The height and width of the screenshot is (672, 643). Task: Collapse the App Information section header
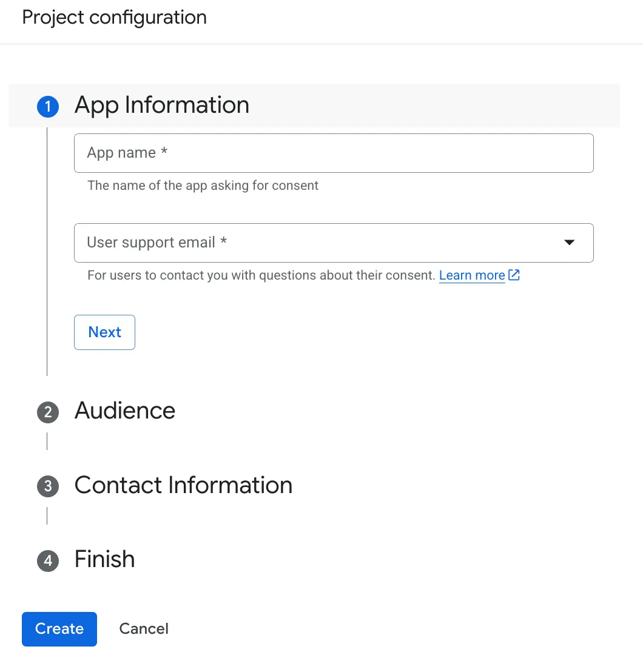click(x=161, y=105)
